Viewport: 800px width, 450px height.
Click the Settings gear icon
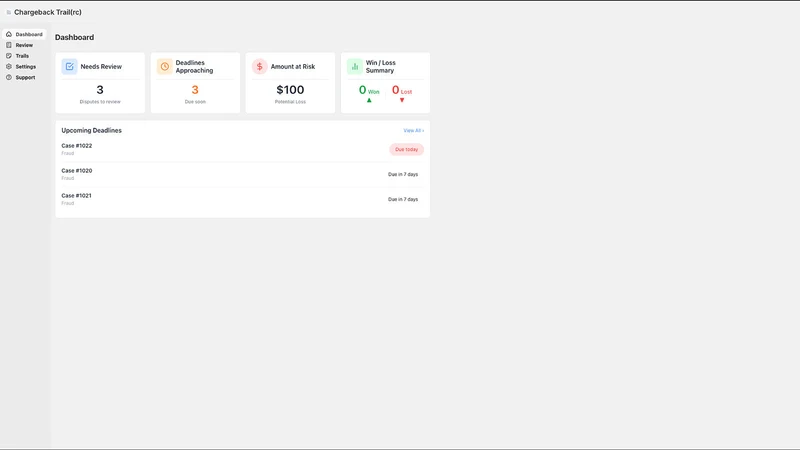9,66
